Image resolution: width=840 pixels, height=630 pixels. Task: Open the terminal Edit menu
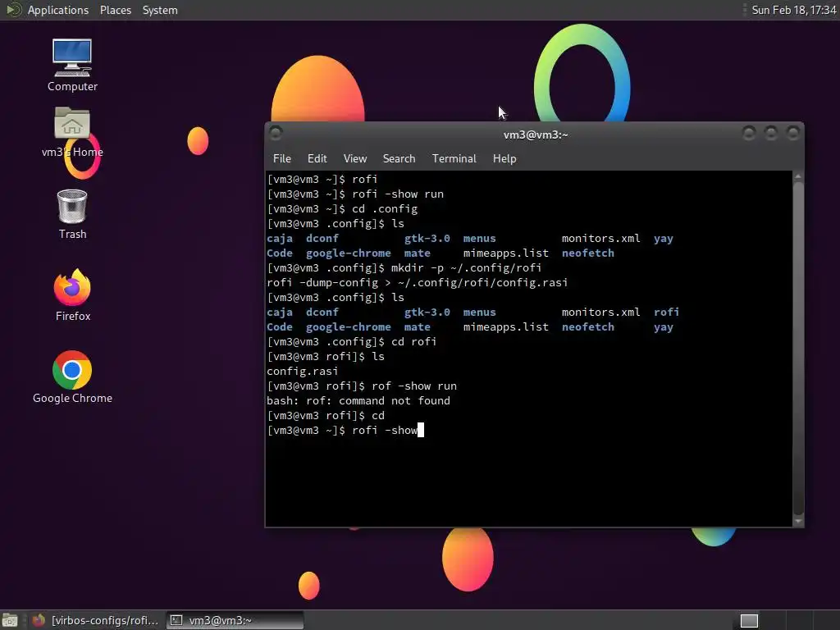click(x=317, y=158)
